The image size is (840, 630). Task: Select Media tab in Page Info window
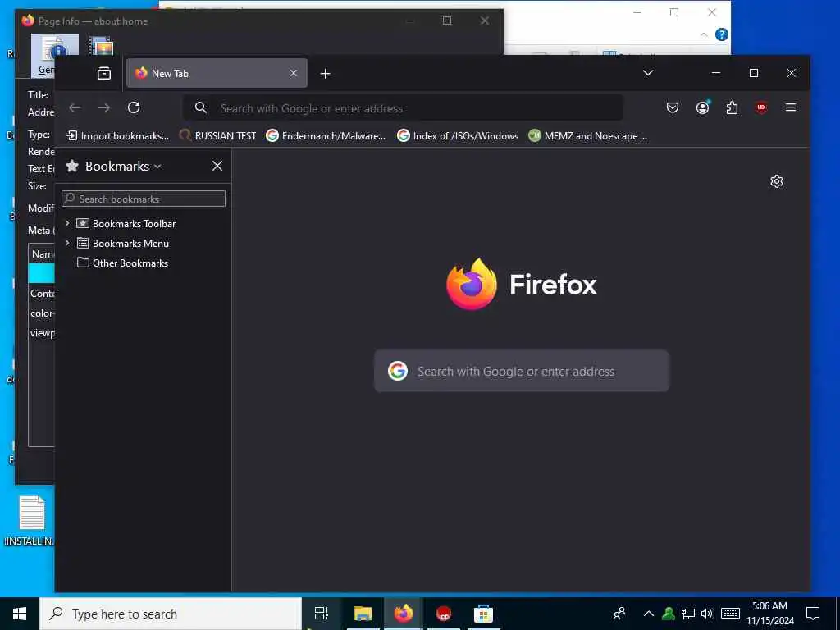101,46
